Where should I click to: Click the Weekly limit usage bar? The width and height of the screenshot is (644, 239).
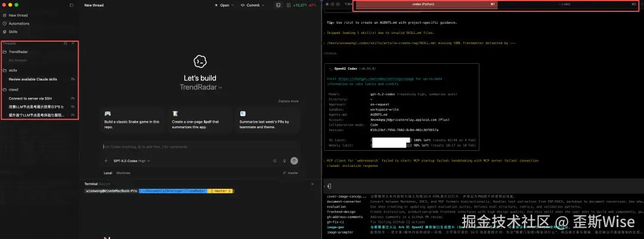[x=391, y=145]
